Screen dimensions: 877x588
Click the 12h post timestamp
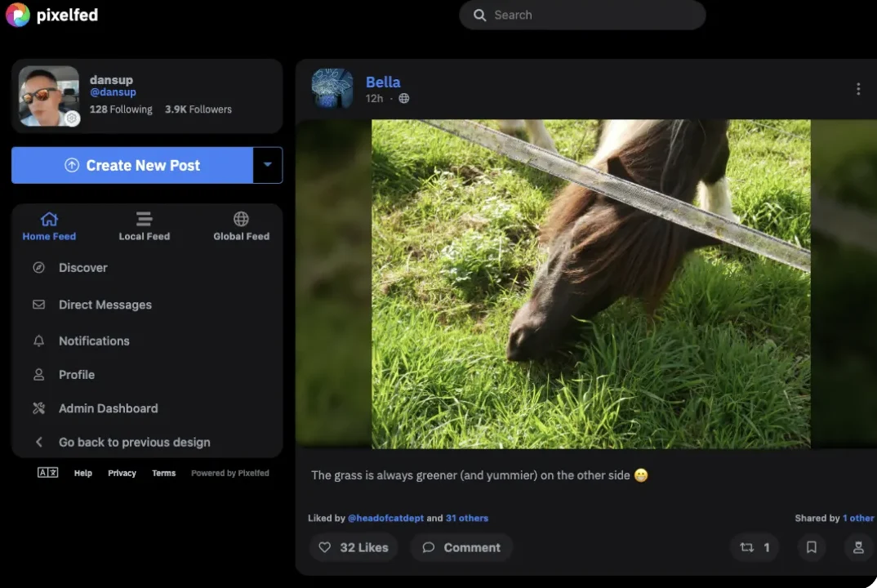point(374,99)
